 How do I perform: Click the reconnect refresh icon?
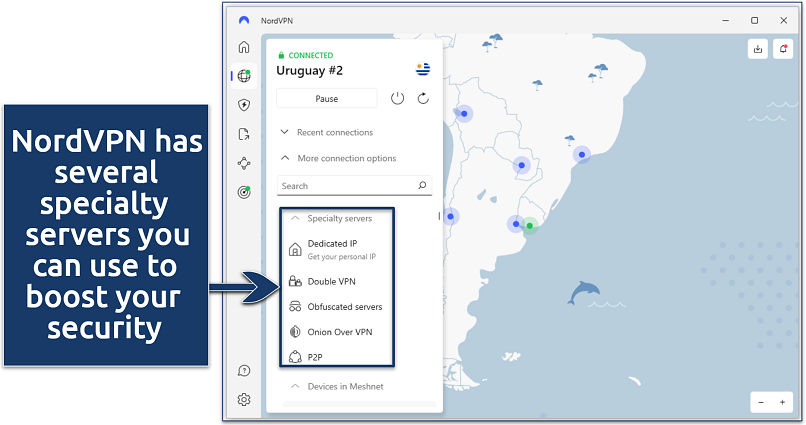pos(423,98)
